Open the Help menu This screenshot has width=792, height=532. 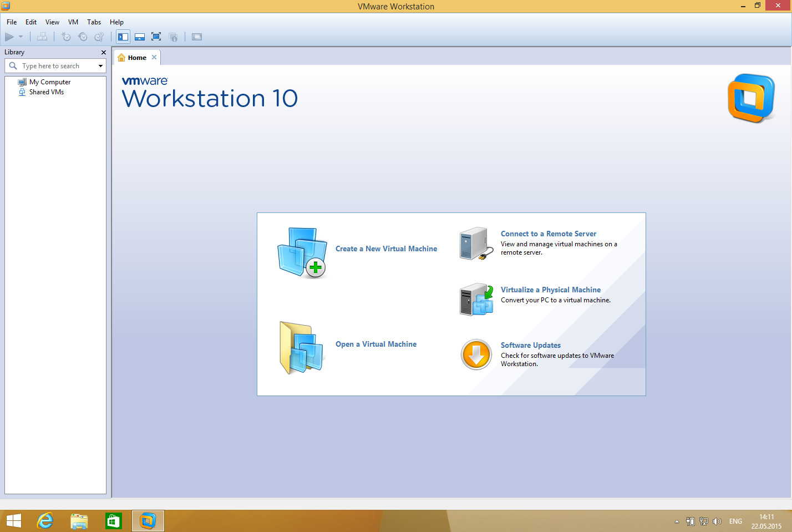116,22
